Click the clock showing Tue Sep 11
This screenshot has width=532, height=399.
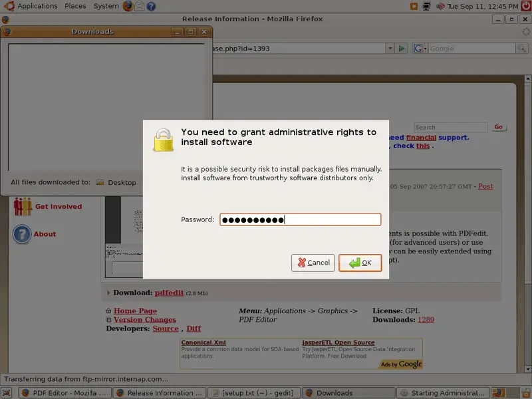[483, 6]
